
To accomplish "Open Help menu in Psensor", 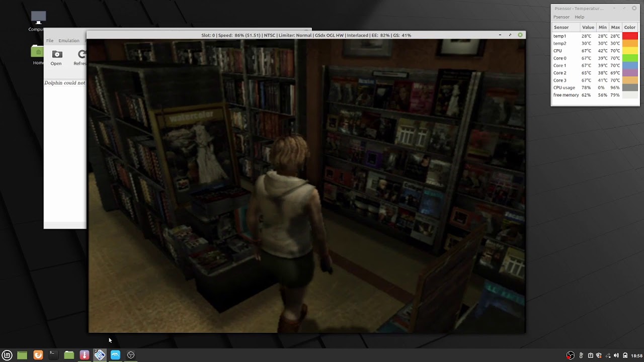I will click(580, 17).
